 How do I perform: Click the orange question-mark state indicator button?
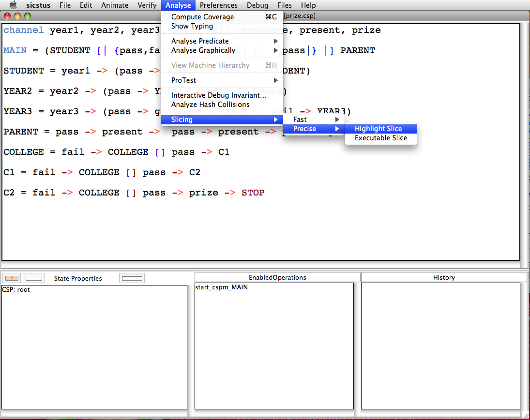11,278
